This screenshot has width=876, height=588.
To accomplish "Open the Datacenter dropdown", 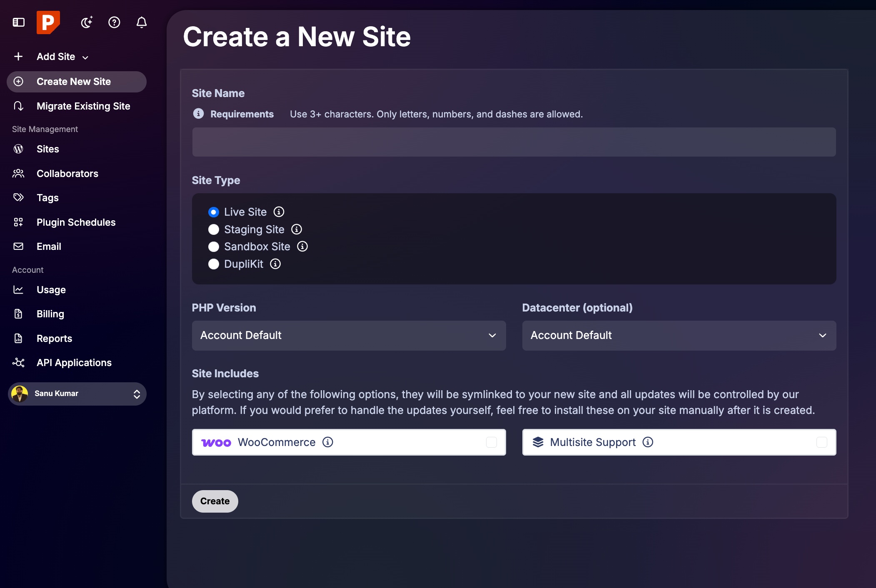I will 679,335.
